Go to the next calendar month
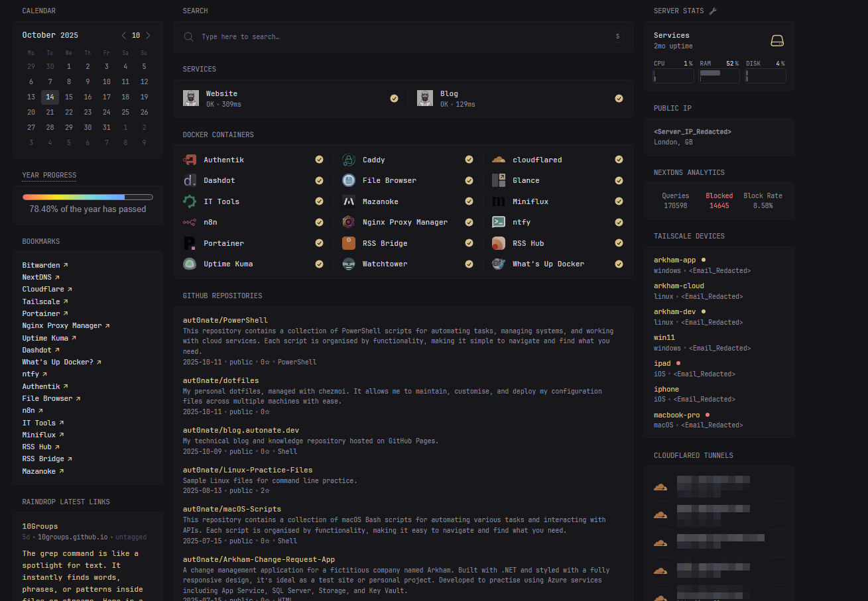 pos(148,35)
